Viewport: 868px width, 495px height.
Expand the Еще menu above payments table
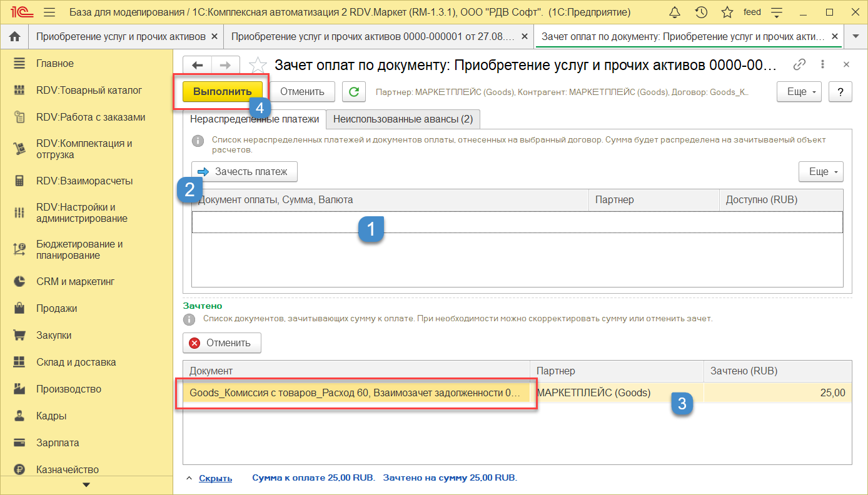point(821,172)
